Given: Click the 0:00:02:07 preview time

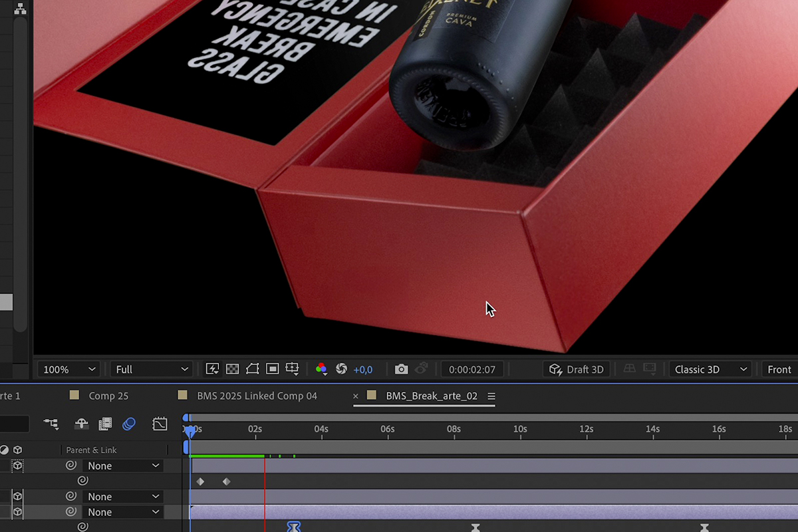Looking at the screenshot, I should coord(472,369).
